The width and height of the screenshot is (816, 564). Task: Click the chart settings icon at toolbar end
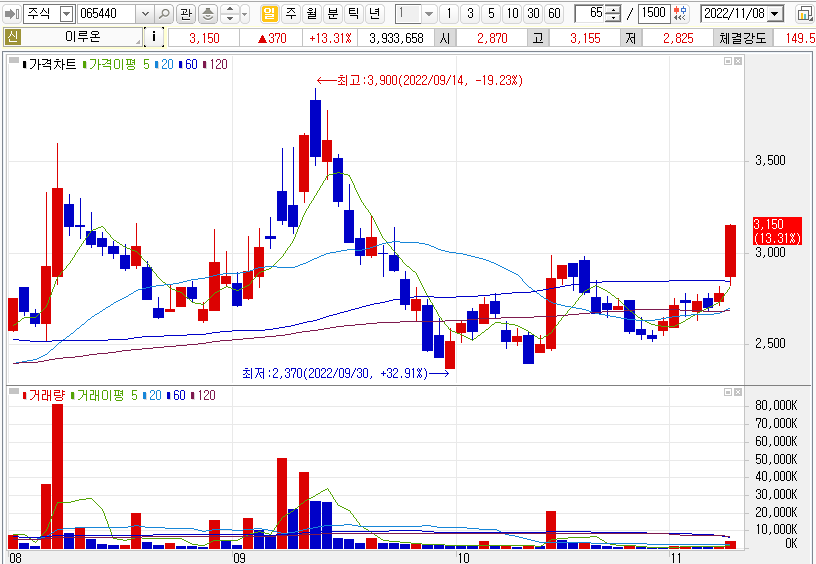pos(805,14)
